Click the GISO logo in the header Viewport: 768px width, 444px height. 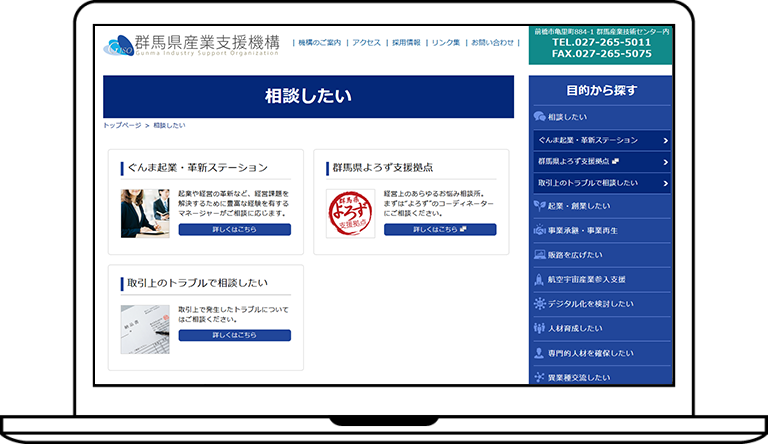[x=192, y=46]
